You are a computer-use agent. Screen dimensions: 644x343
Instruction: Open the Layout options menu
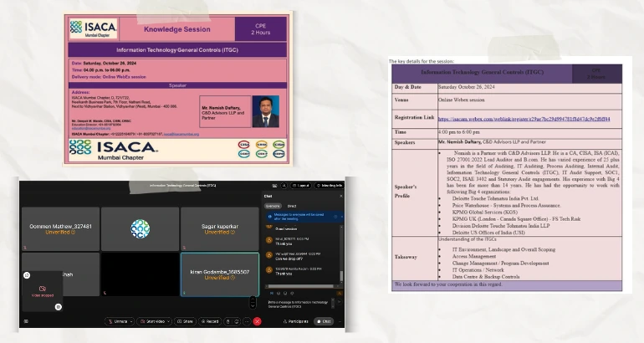(x=303, y=185)
